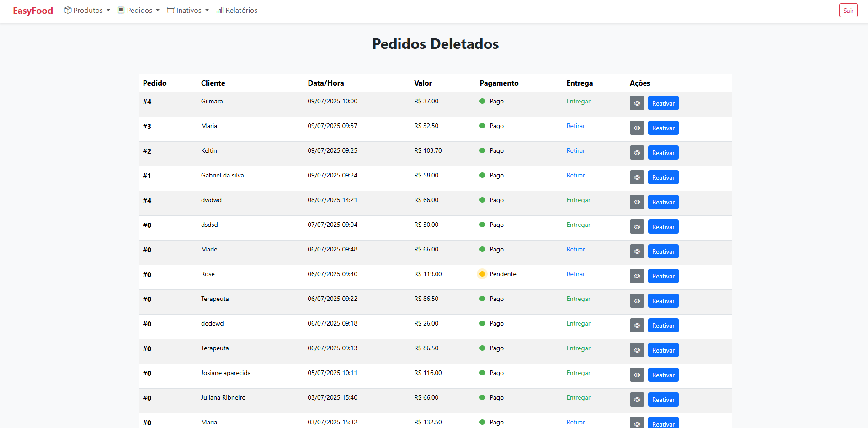Reactivate the dsdsd order
868x428 pixels.
(663, 227)
